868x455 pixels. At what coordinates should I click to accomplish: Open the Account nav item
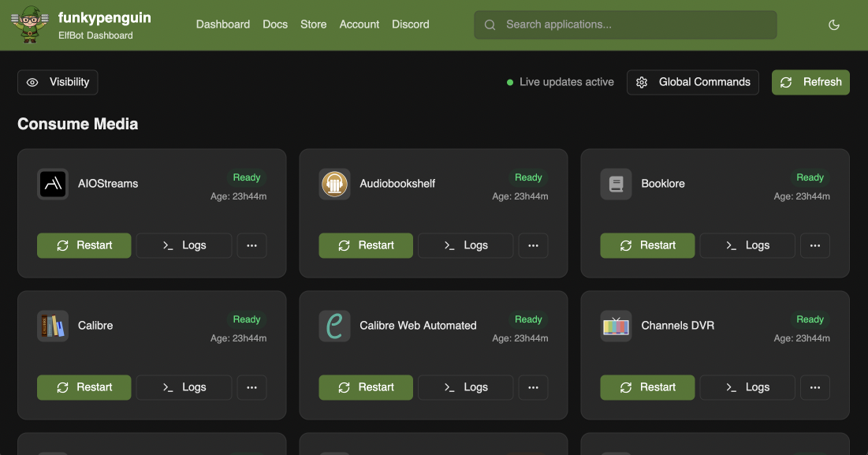tap(359, 24)
